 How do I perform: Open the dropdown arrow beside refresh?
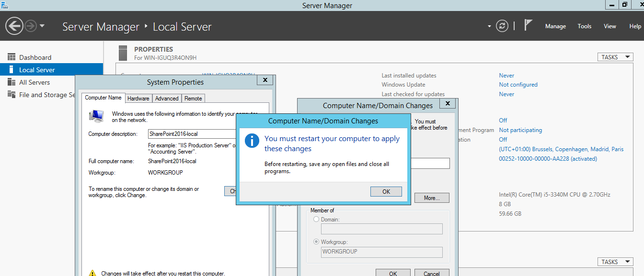(489, 26)
